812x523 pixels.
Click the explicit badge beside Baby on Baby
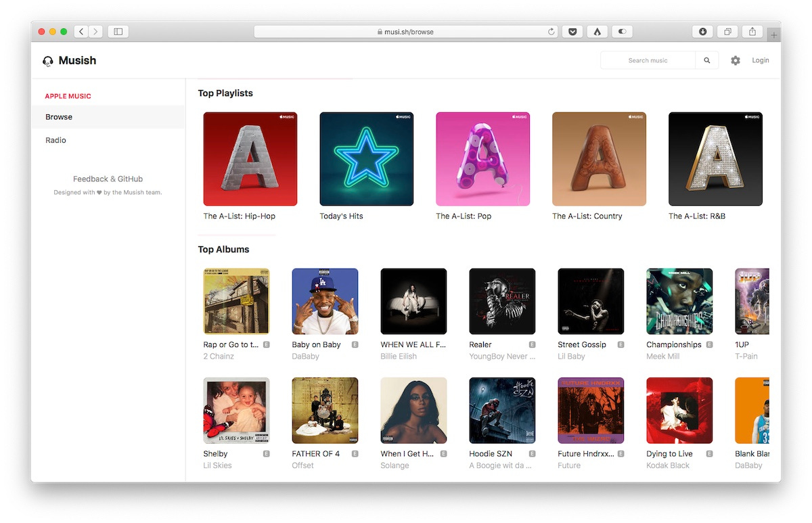355,344
